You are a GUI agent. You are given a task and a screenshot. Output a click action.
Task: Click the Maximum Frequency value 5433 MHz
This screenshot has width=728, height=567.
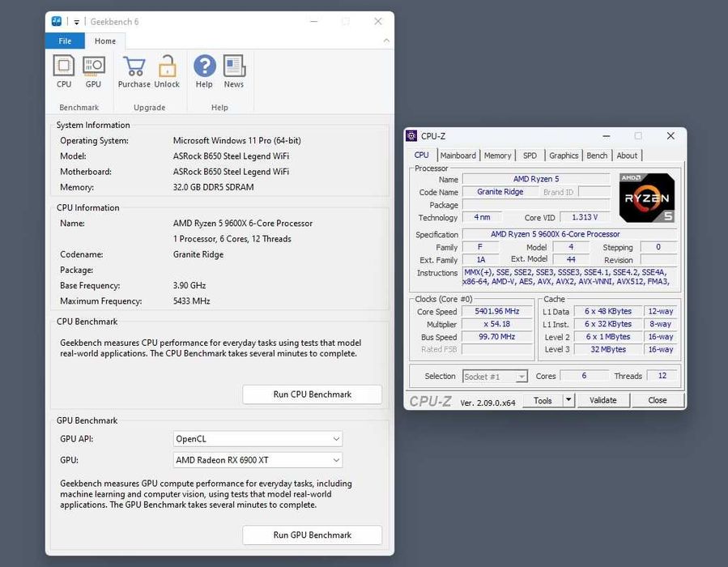(x=191, y=301)
